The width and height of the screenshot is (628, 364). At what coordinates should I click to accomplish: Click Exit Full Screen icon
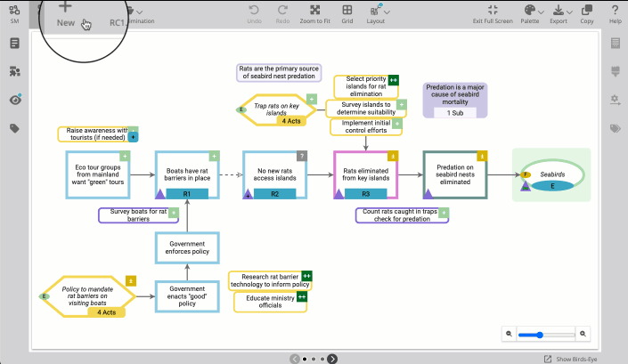(x=492, y=10)
